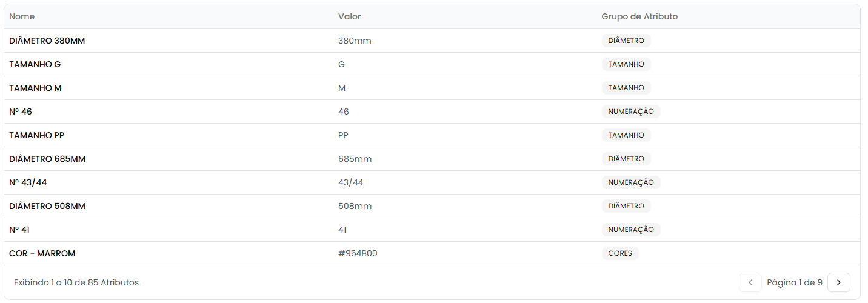Open the TAMANHO M attribute
The width and height of the screenshot is (868, 303).
(35, 88)
